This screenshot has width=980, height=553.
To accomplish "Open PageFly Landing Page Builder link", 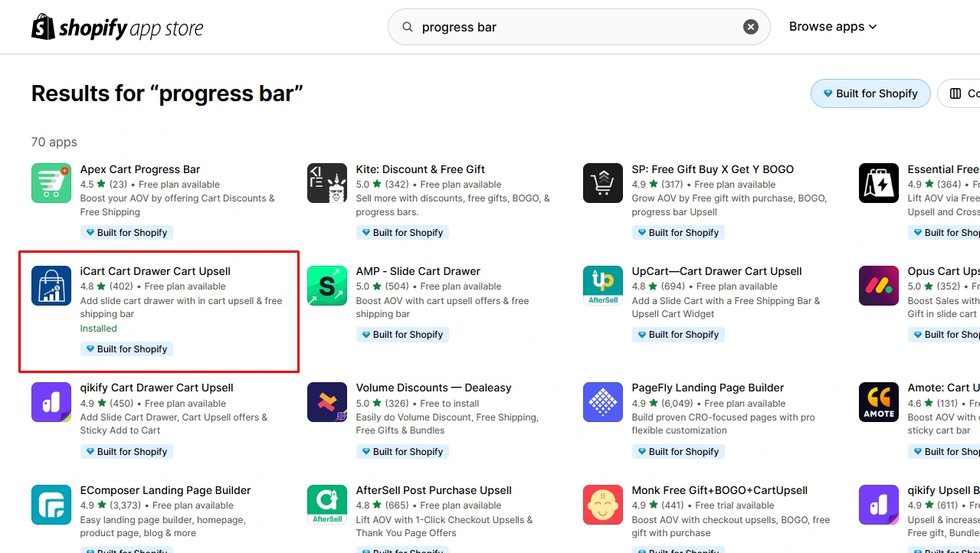I will click(x=708, y=388).
